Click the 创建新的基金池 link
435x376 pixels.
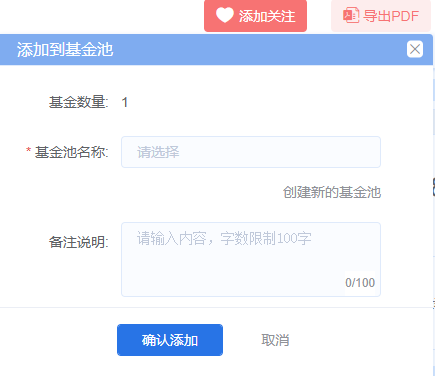click(332, 192)
